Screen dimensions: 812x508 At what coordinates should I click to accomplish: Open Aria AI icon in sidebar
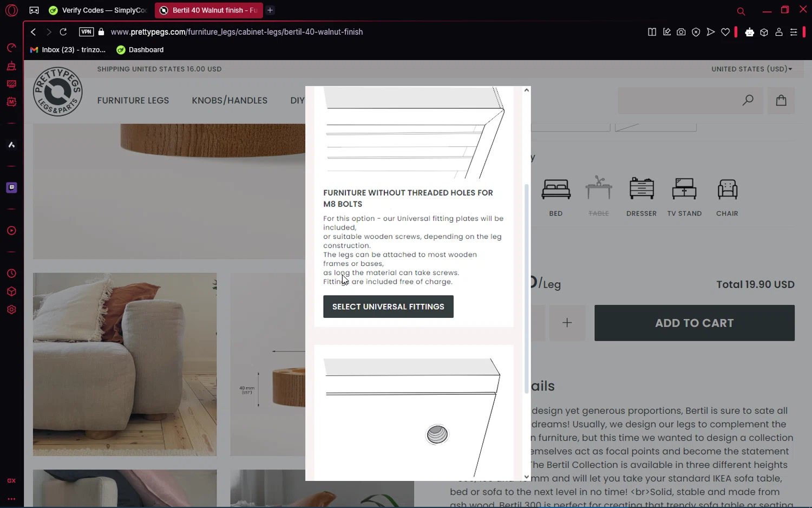[11, 145]
